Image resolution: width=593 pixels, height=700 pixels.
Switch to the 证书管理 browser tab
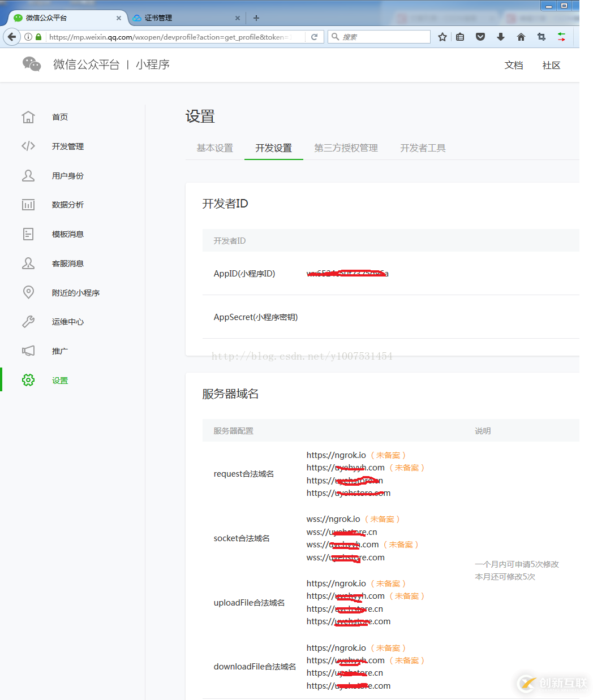tap(187, 18)
